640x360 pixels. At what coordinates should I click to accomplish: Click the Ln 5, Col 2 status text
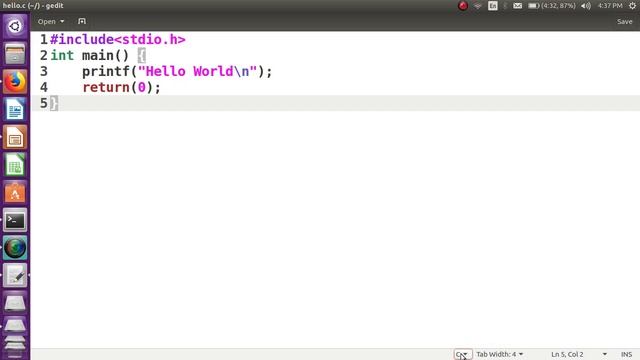[567, 354]
